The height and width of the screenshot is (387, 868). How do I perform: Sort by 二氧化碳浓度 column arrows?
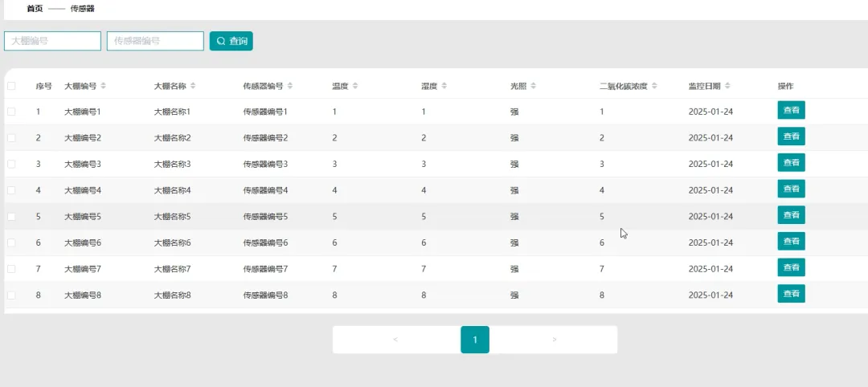pyautogui.click(x=654, y=86)
